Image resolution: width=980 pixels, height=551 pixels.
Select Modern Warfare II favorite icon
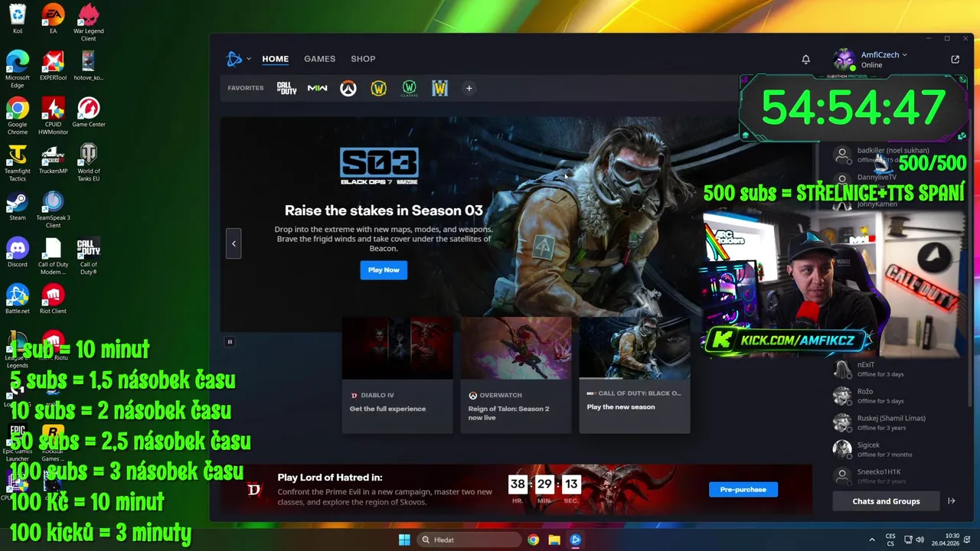pos(317,88)
